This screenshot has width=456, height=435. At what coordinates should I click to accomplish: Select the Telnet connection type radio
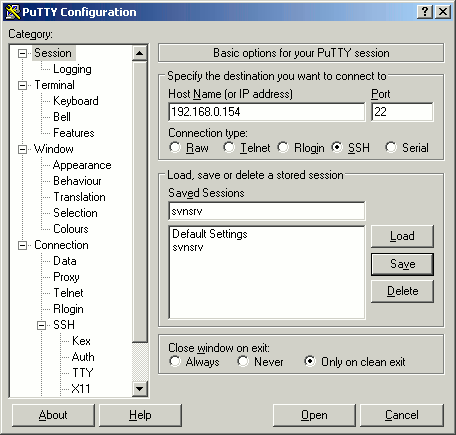[x=229, y=147]
